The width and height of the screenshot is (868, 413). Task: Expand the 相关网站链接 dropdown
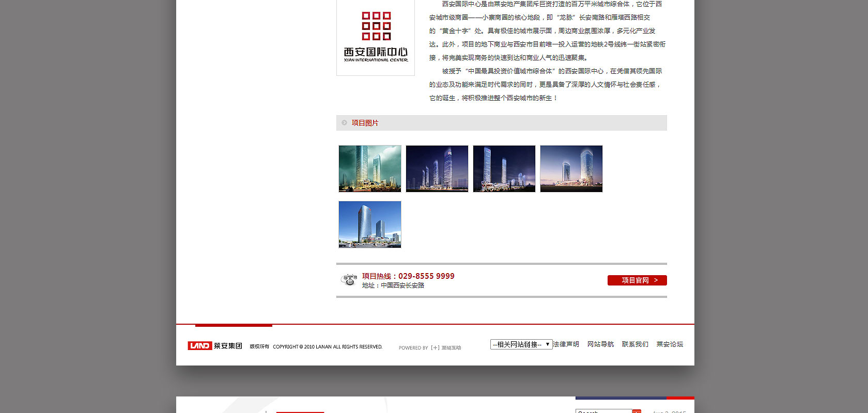[x=521, y=344]
